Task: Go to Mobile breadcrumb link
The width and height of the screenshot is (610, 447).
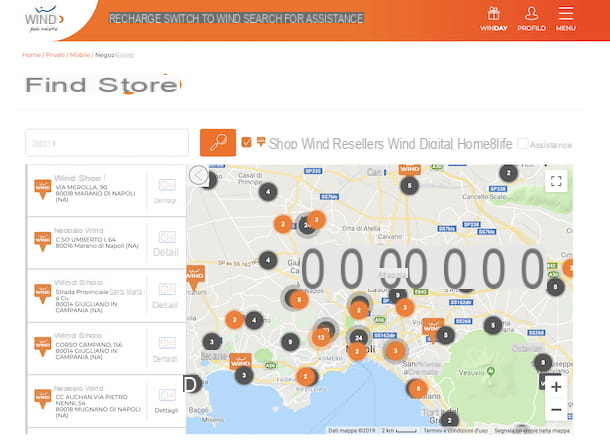Action: pos(80,55)
